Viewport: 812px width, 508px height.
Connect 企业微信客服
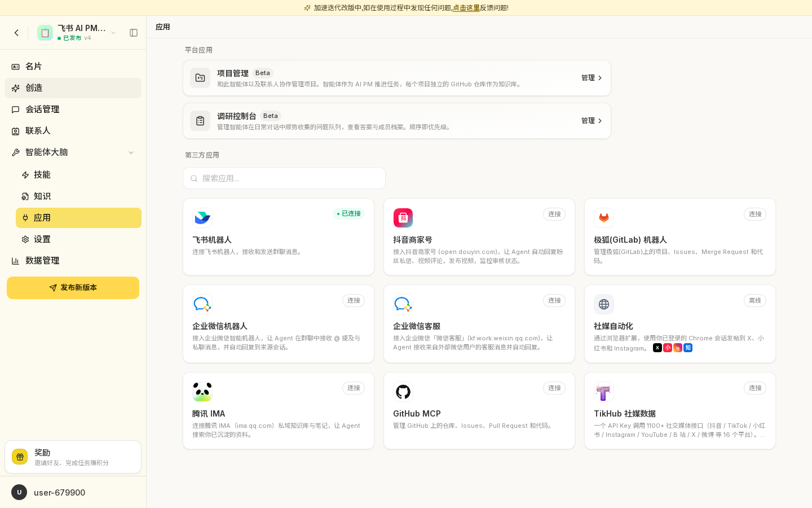click(554, 300)
